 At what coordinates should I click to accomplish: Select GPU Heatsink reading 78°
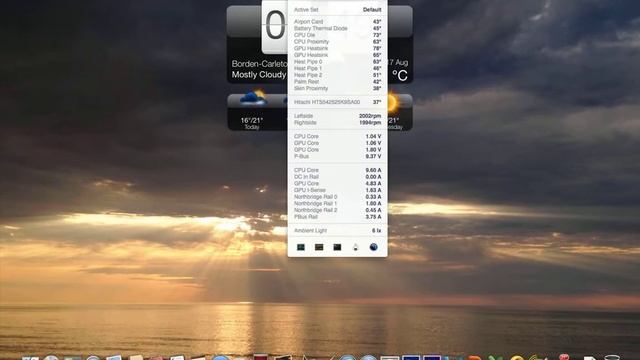click(338, 48)
